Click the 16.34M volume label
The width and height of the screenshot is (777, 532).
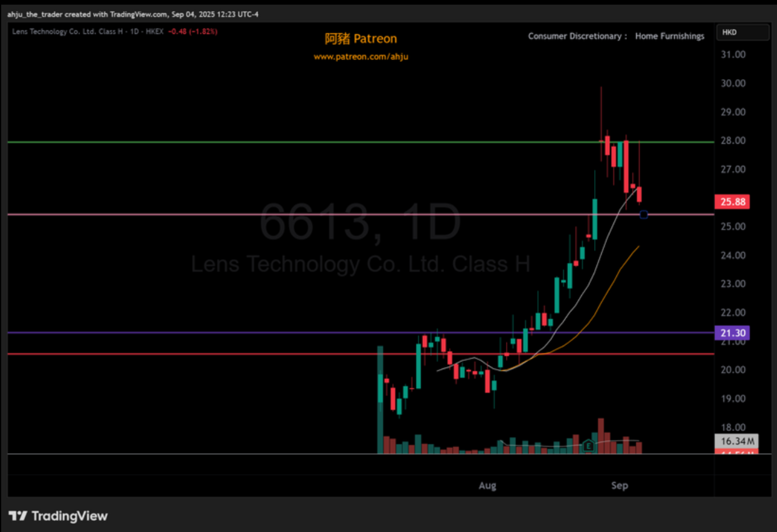[x=737, y=441]
